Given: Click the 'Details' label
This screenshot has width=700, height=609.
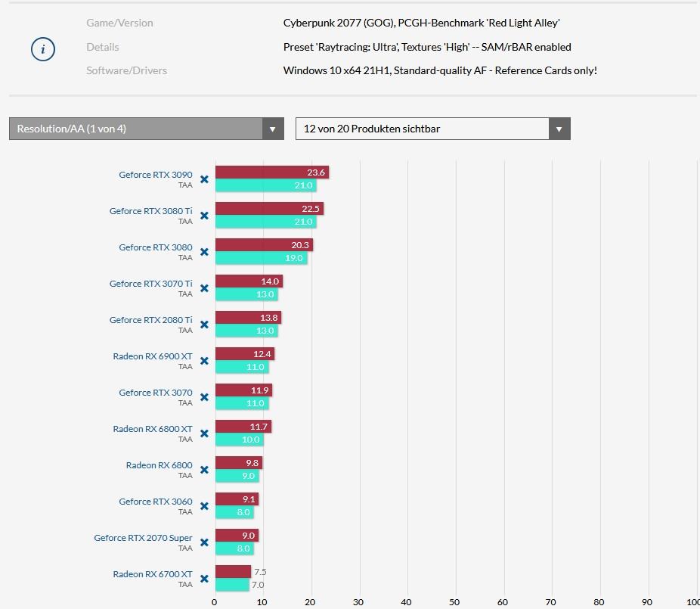Looking at the screenshot, I should click(x=103, y=47).
